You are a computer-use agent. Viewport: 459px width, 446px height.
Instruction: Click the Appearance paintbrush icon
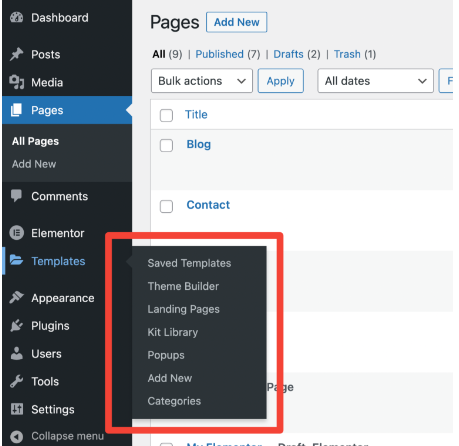click(x=16, y=297)
